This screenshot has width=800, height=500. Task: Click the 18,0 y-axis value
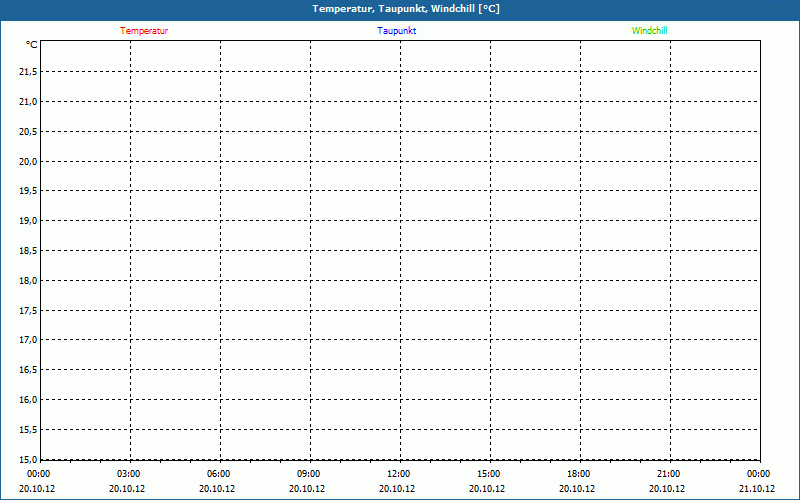[28, 281]
